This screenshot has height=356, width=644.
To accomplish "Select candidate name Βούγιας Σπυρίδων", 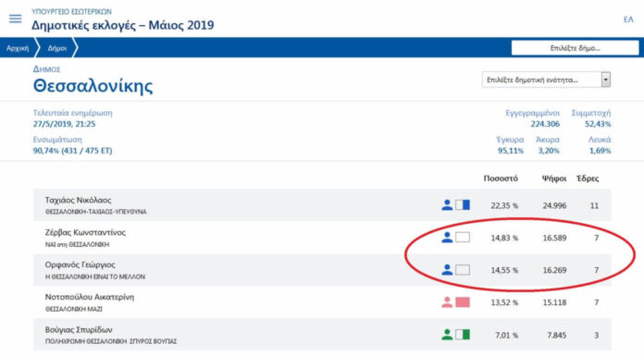I will (x=78, y=330).
